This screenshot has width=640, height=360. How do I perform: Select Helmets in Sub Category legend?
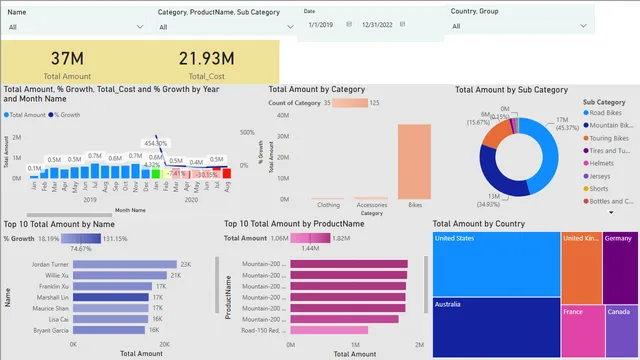click(598, 163)
